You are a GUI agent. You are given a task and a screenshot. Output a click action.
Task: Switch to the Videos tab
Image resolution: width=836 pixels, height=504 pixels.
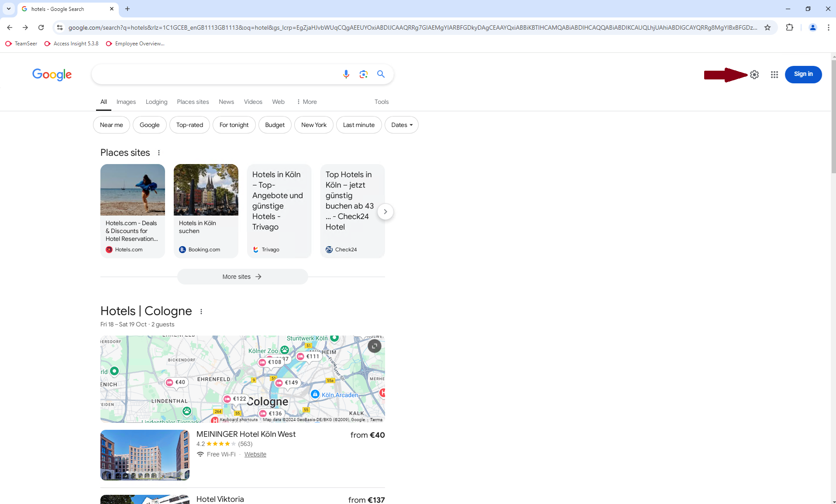coord(253,102)
